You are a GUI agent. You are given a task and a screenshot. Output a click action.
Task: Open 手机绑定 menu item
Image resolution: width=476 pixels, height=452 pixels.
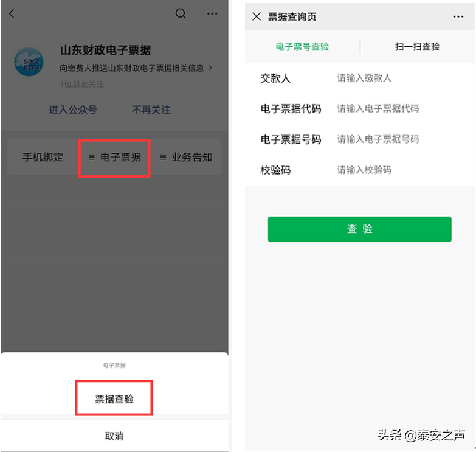click(43, 157)
